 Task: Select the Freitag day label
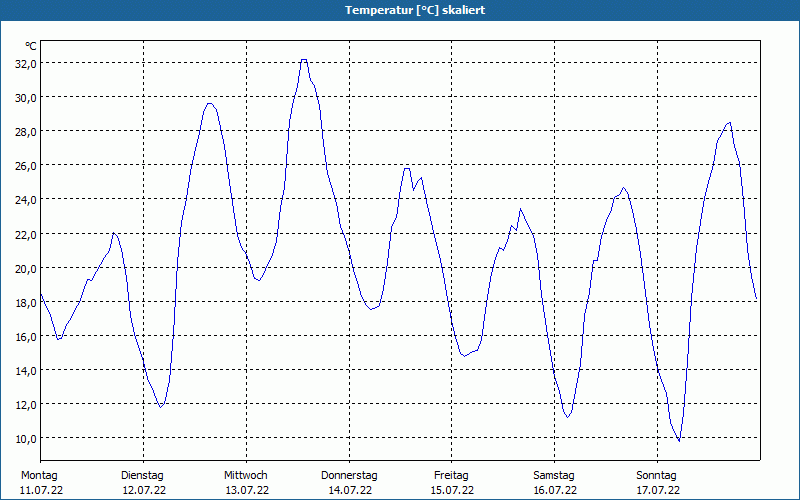pyautogui.click(x=452, y=475)
